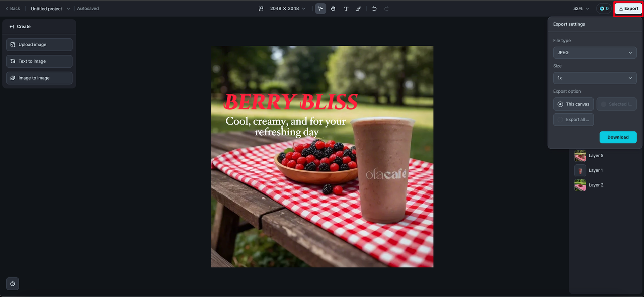
Task: Select the This canvas export option
Action: pos(574,104)
